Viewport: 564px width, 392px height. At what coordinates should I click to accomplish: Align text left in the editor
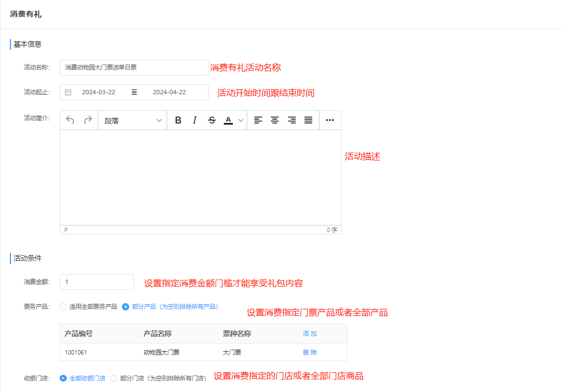pos(258,120)
